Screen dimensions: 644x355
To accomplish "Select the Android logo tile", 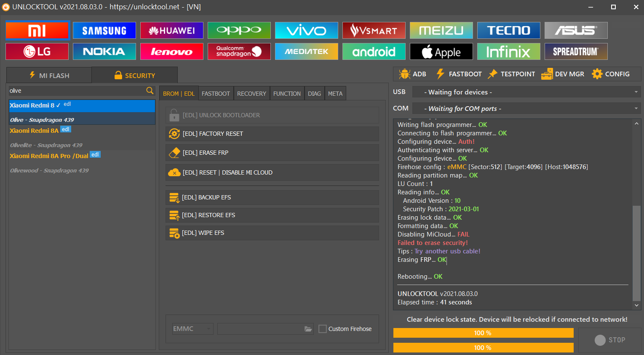I will click(374, 51).
